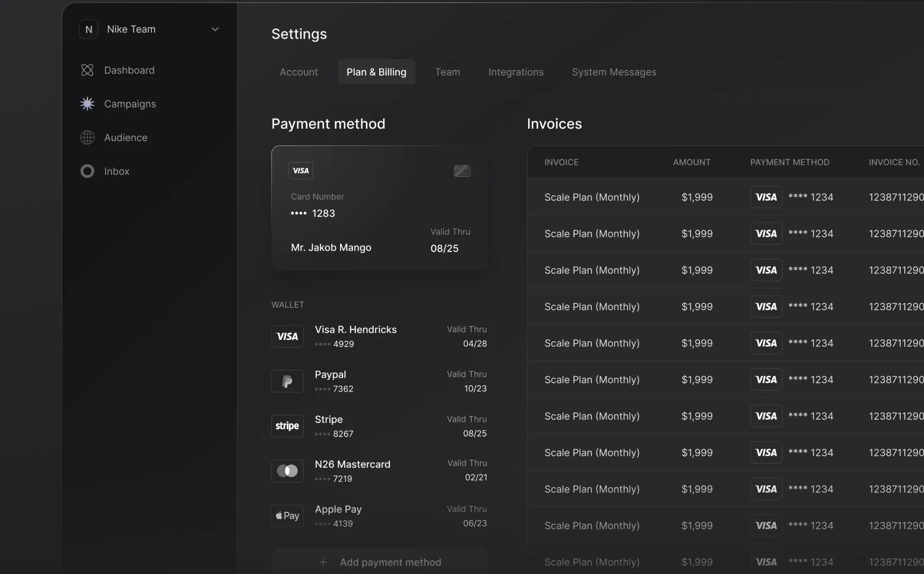
Task: Click the Nike Team workspace name
Action: [x=131, y=29]
